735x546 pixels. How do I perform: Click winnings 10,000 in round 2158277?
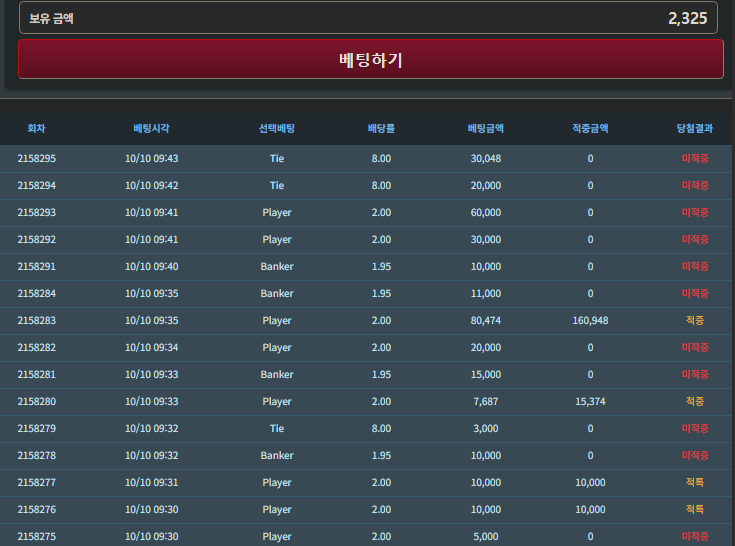590,482
